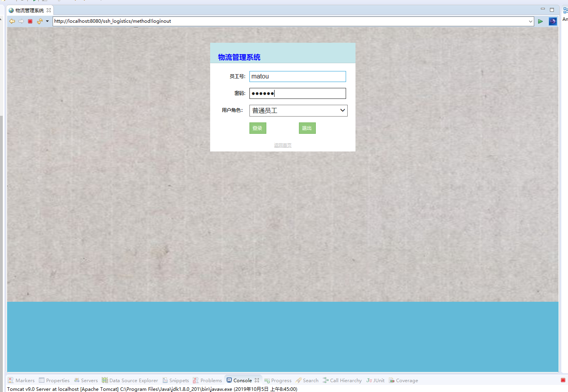
Task: Switch to the Snippets tab
Action: pyautogui.click(x=176, y=380)
